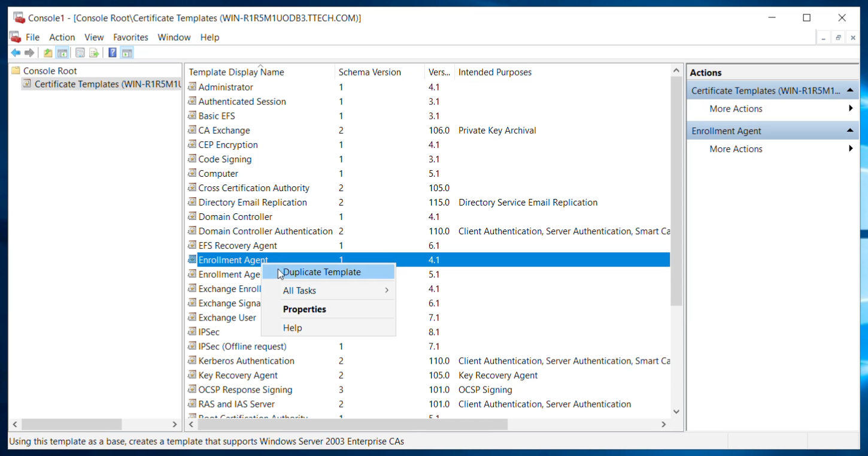Viewport: 868px width, 456px height.
Task: Click the Directory Email Replication template icon
Action: (x=192, y=201)
